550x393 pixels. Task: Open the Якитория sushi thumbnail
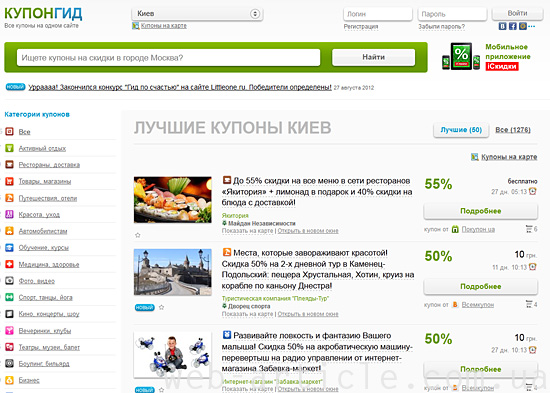pos(173,200)
